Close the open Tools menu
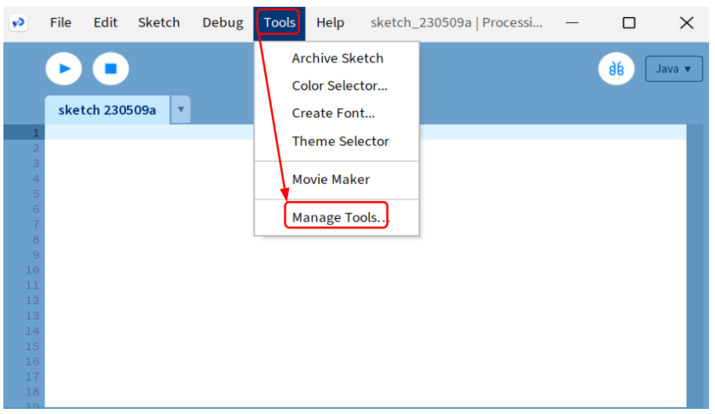715x414 pixels. point(280,22)
